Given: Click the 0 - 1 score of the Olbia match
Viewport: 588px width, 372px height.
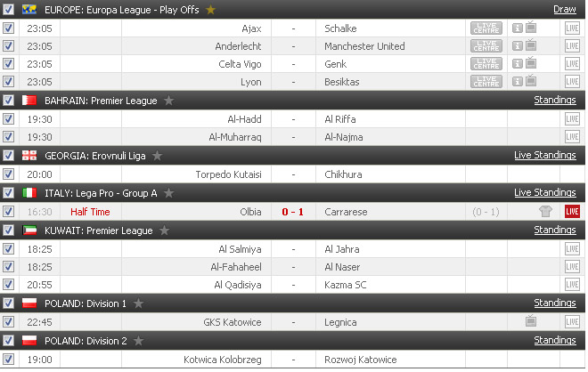Looking at the screenshot, I should (292, 212).
